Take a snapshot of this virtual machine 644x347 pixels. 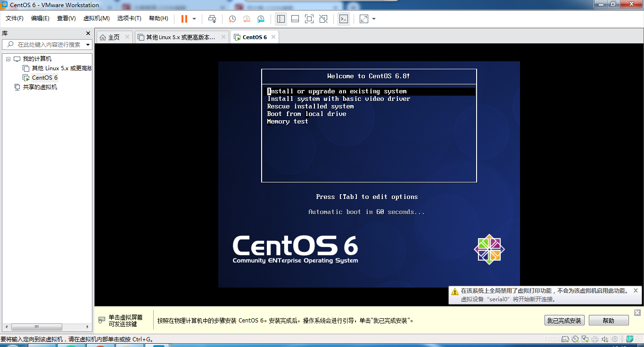point(232,19)
